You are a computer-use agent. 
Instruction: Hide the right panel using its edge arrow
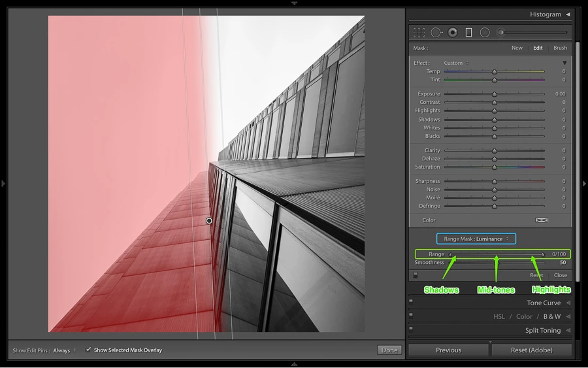click(x=584, y=184)
